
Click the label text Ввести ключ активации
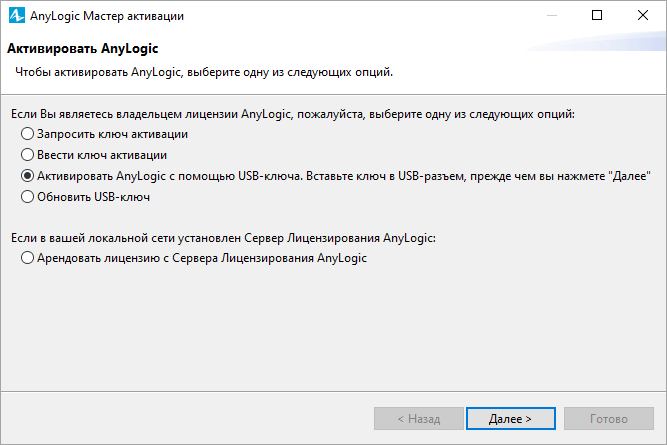pyautogui.click(x=102, y=155)
